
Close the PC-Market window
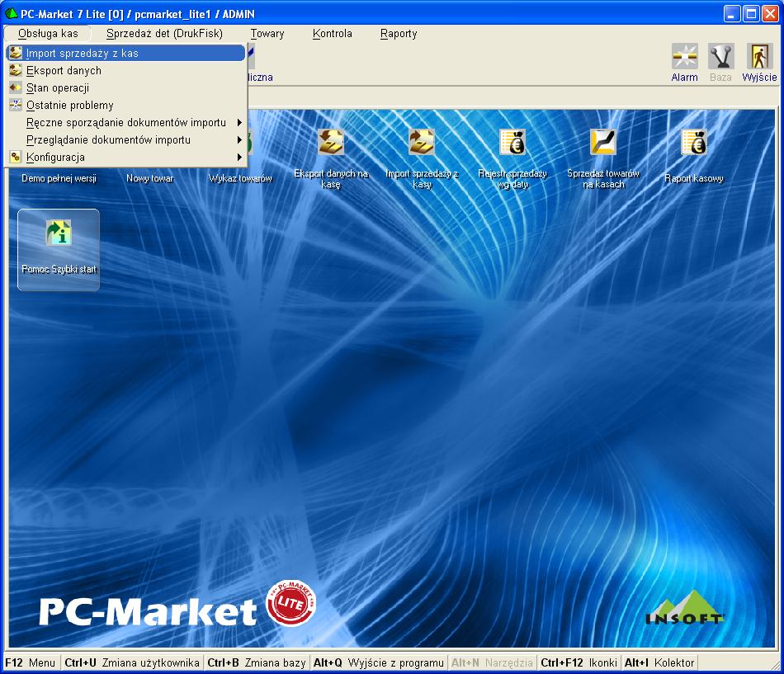(770, 13)
